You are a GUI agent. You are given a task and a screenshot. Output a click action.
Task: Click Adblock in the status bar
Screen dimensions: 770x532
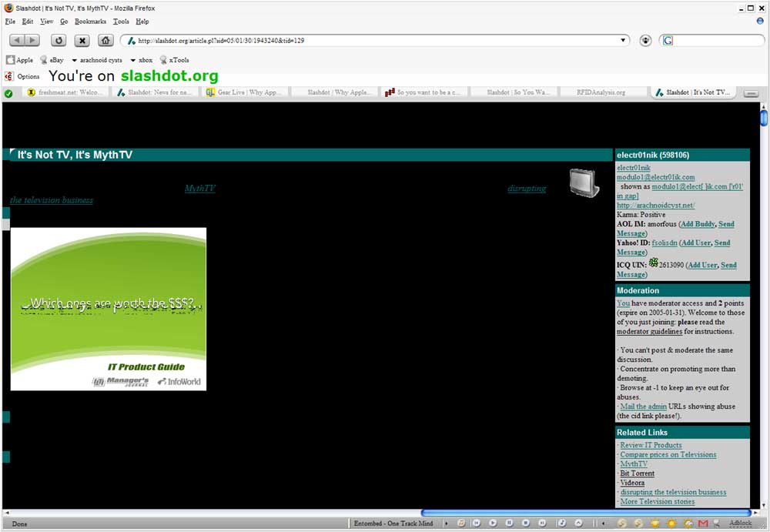coord(740,524)
